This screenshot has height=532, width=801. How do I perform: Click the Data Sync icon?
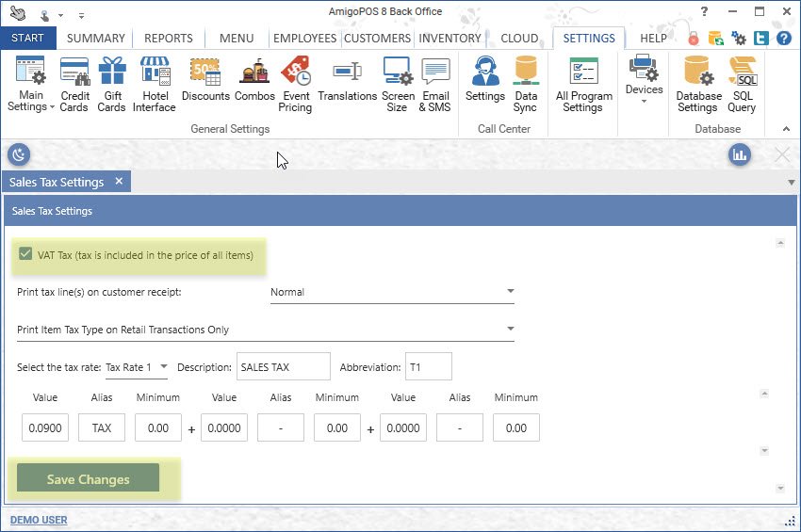pyautogui.click(x=525, y=85)
